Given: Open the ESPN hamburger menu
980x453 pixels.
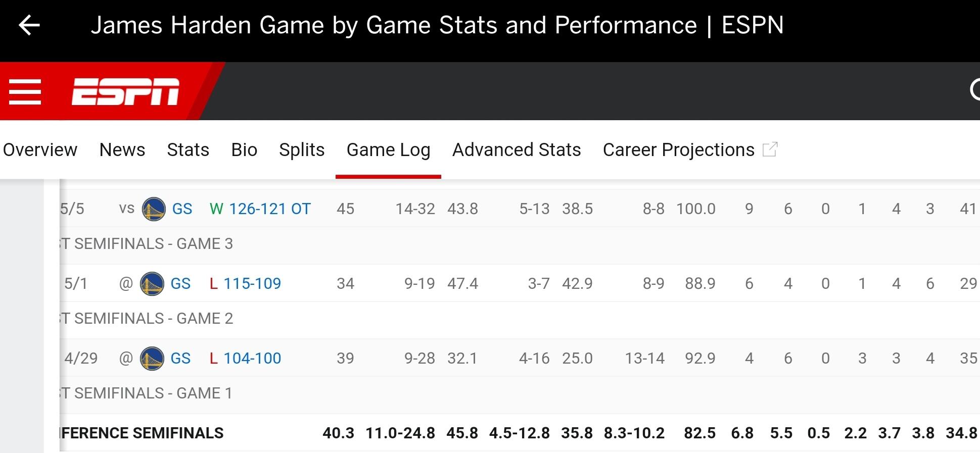Looking at the screenshot, I should 25,92.
